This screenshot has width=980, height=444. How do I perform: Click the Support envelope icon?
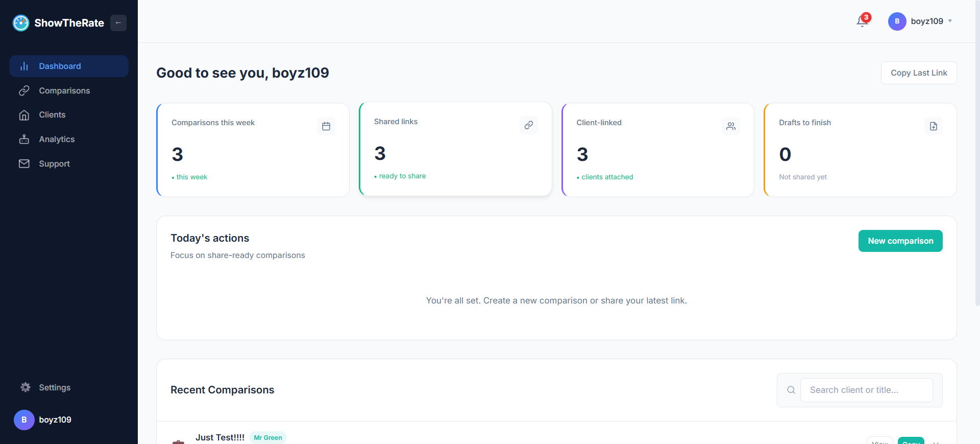pos(24,164)
